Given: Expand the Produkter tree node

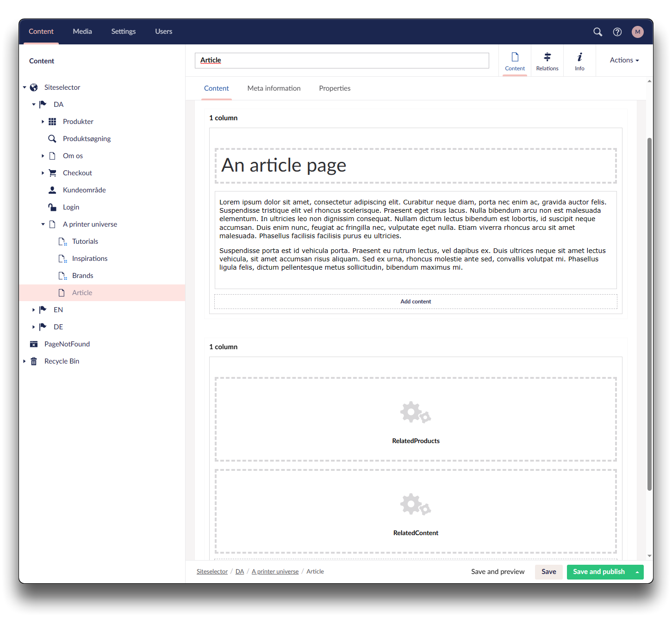Looking at the screenshot, I should click(43, 122).
